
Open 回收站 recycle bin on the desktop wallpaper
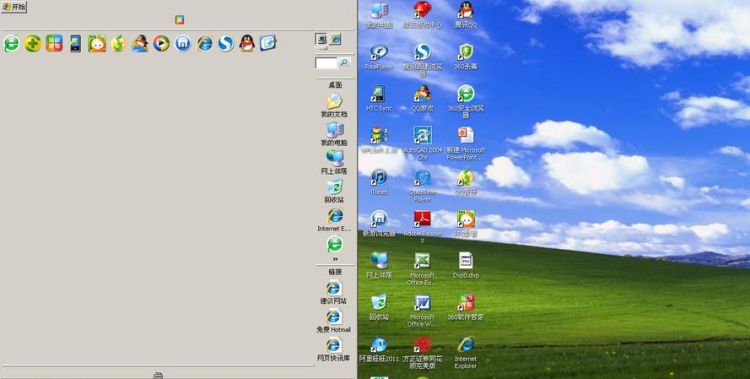[x=379, y=307]
